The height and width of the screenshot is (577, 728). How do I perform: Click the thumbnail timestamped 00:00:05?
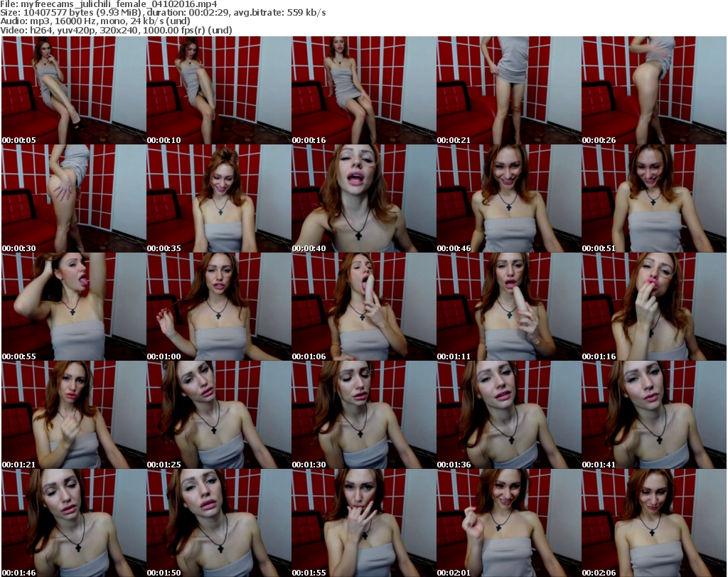(x=73, y=90)
